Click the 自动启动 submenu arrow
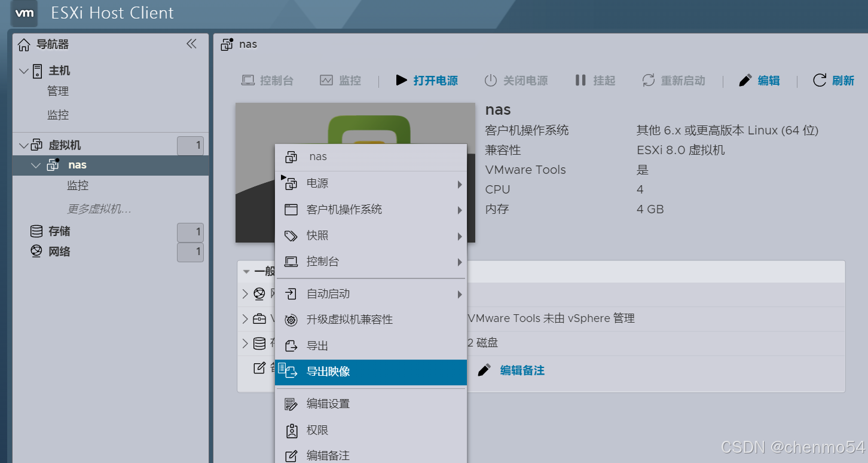The image size is (868, 463). point(460,295)
